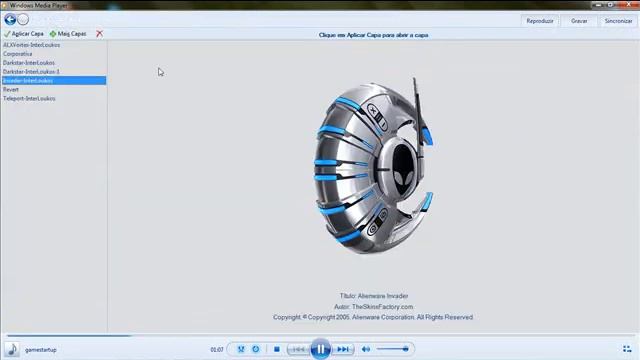Select the highlighted Invader-InterLoukos skin
Image resolution: width=640 pixels, height=360 pixels.
click(54, 80)
